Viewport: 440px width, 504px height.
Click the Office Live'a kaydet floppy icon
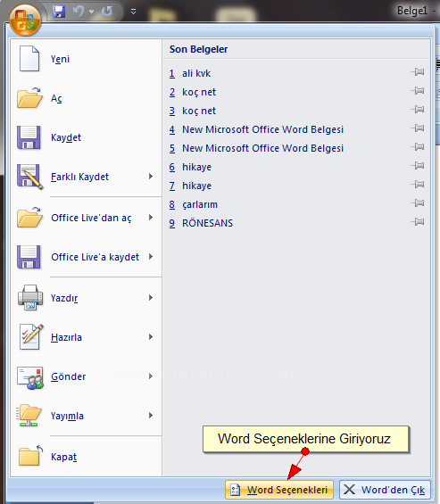pos(29,257)
